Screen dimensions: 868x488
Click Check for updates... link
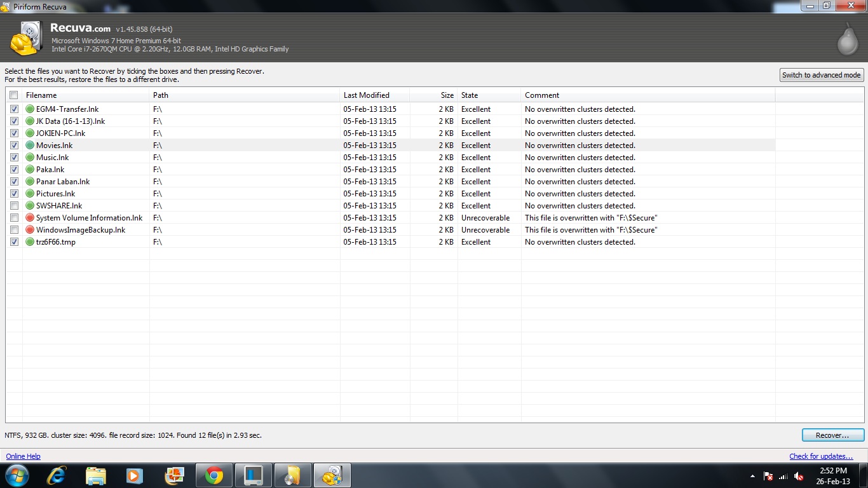coord(821,456)
